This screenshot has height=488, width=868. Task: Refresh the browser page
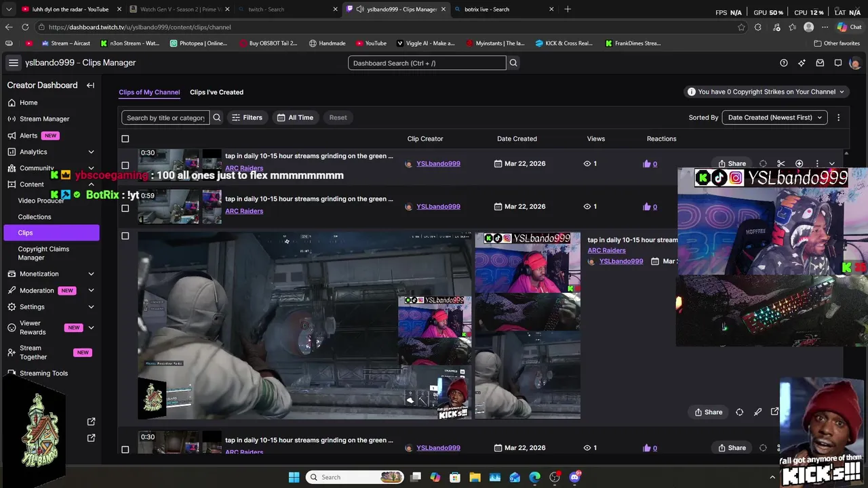(x=25, y=27)
